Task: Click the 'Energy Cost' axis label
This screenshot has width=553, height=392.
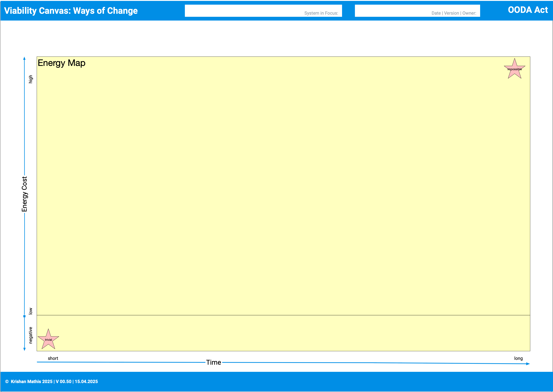Action: [24, 194]
